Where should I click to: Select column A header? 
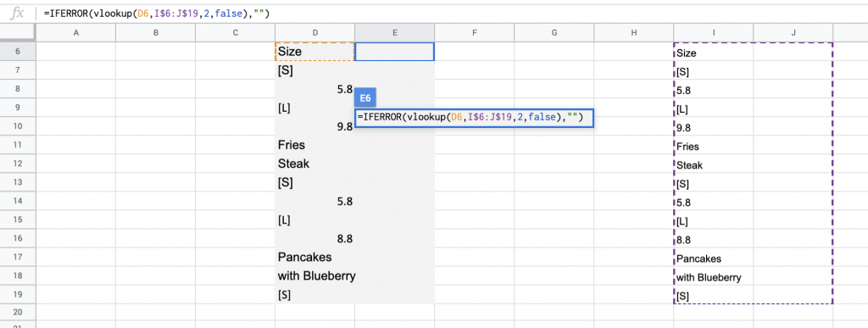click(75, 33)
